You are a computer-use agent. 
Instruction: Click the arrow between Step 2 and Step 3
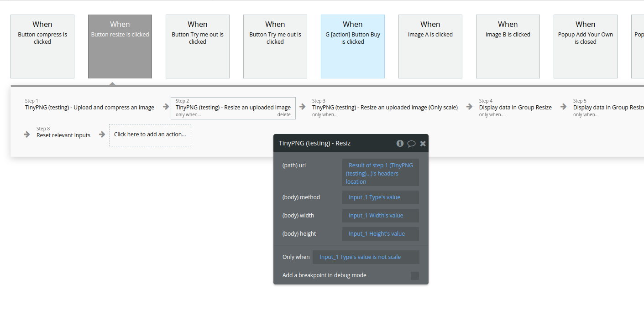(x=302, y=107)
